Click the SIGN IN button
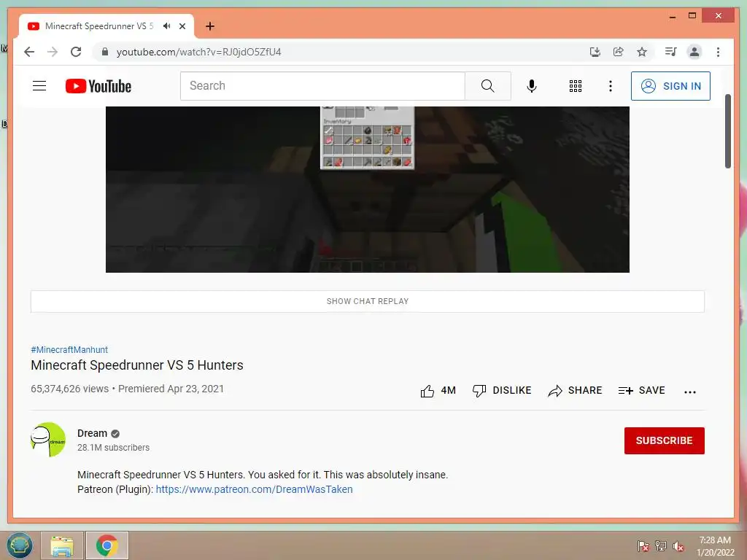Viewport: 747px width, 560px height. pyautogui.click(x=670, y=86)
